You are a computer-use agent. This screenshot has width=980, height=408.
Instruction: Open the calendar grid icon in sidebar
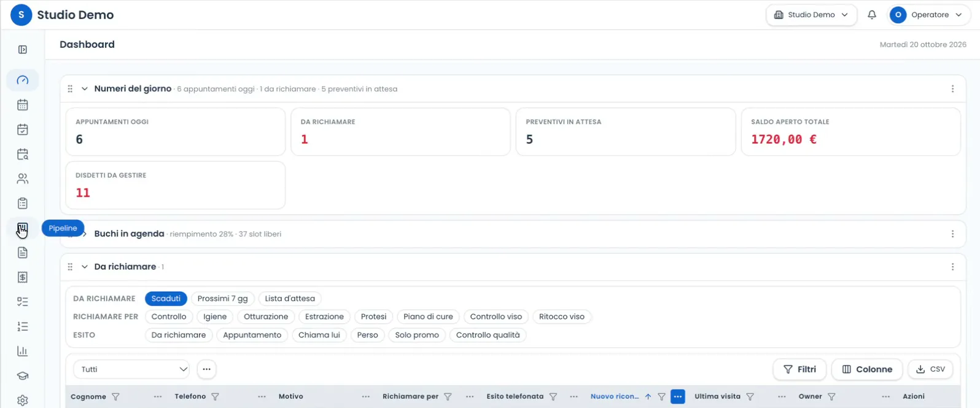pos(23,105)
